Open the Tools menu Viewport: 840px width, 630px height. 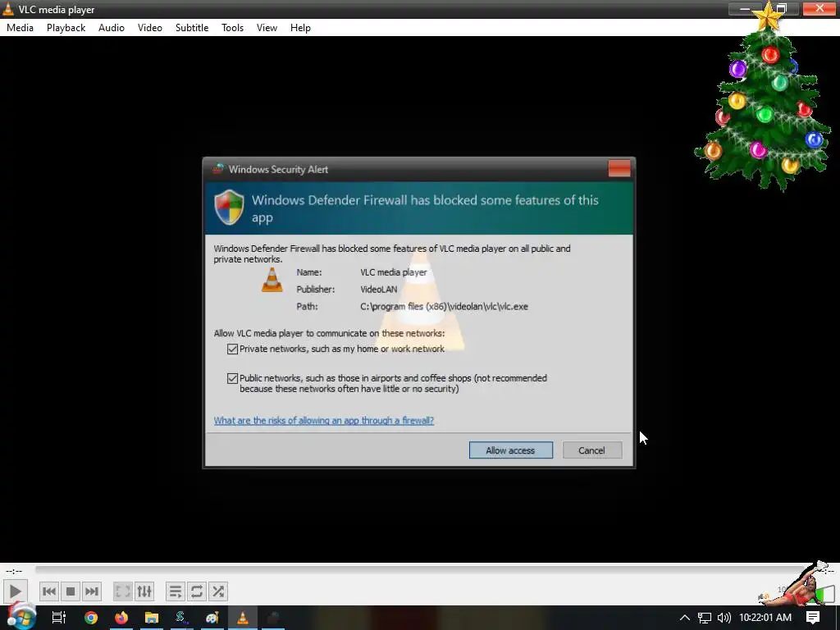pos(232,28)
